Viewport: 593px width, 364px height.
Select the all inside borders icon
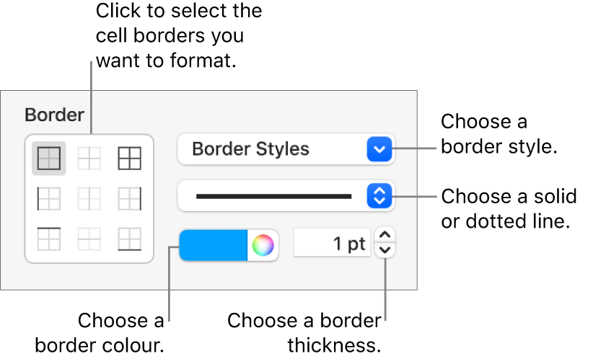[x=89, y=159]
